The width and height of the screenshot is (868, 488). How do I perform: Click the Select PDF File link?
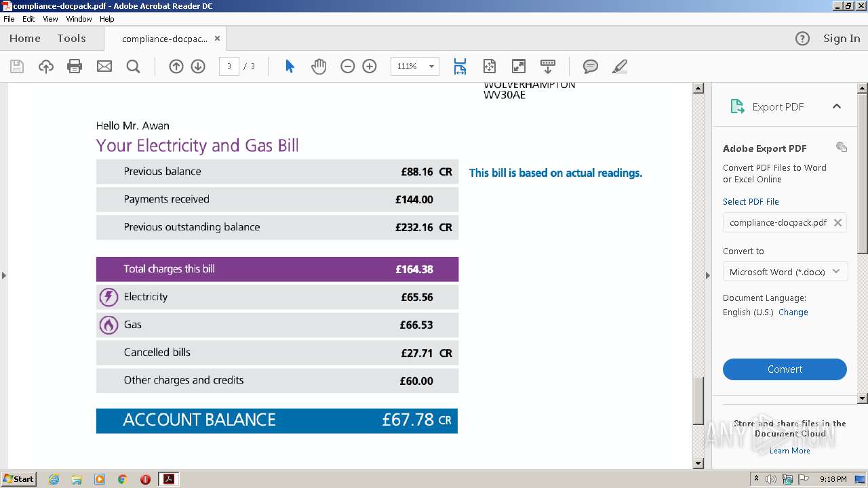click(x=751, y=202)
